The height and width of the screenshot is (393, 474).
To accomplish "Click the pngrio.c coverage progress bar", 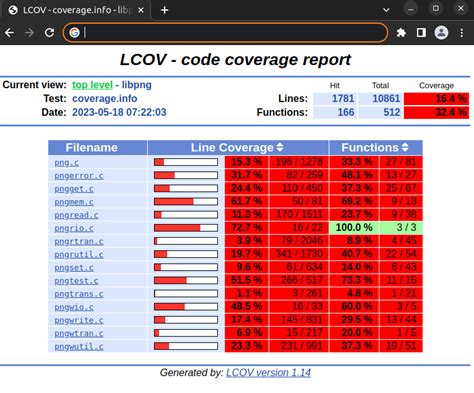I will point(186,228).
